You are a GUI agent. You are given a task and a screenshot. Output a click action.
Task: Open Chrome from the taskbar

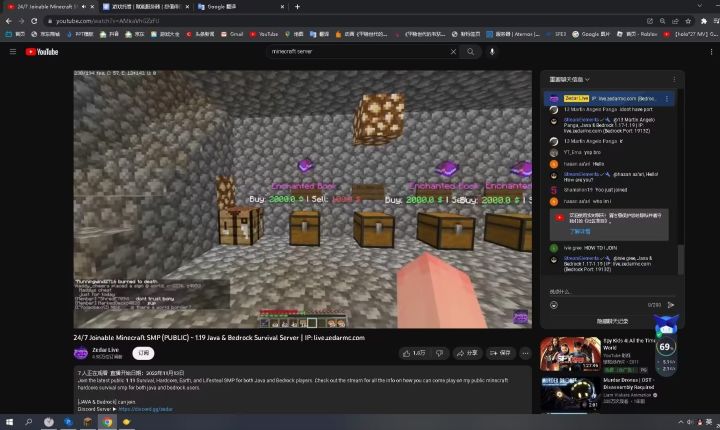107,422
